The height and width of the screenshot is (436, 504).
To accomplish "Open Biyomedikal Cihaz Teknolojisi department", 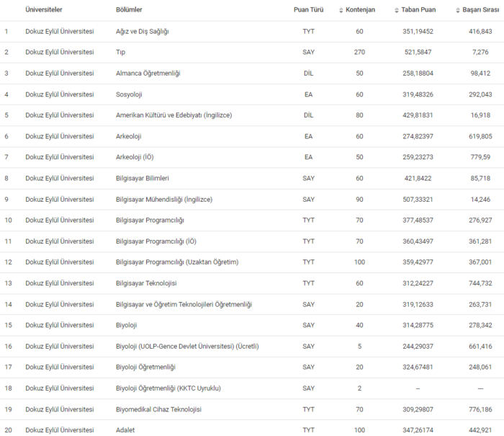I will click(x=158, y=409).
